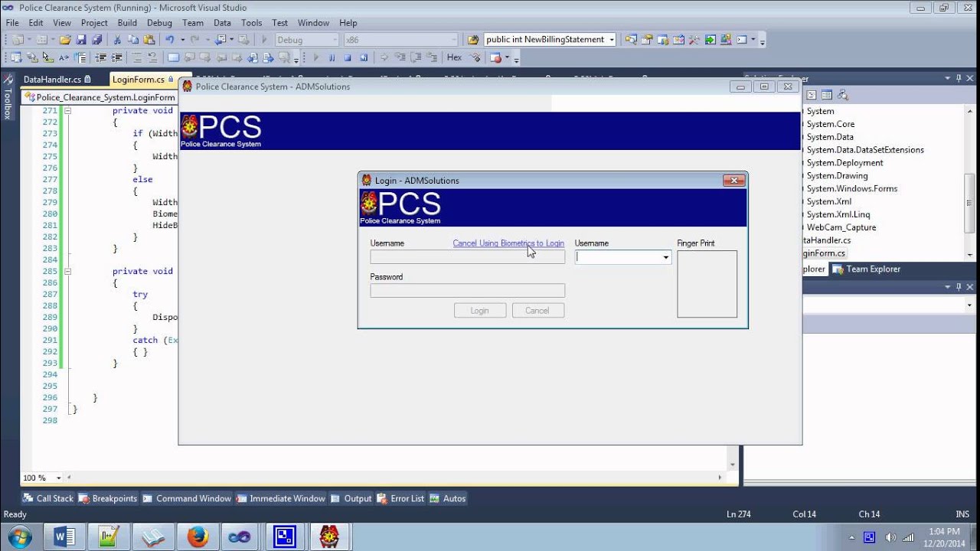Click the Open File folder icon
Screen dimensions: 980x551
(65, 40)
